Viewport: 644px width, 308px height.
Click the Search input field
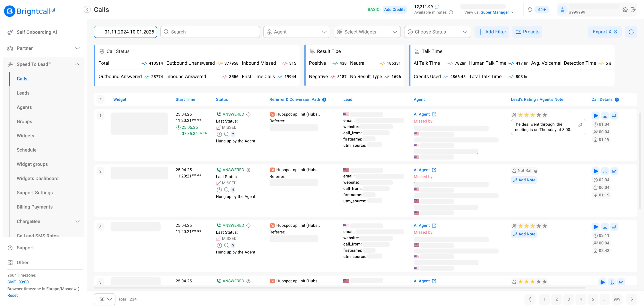click(x=210, y=32)
